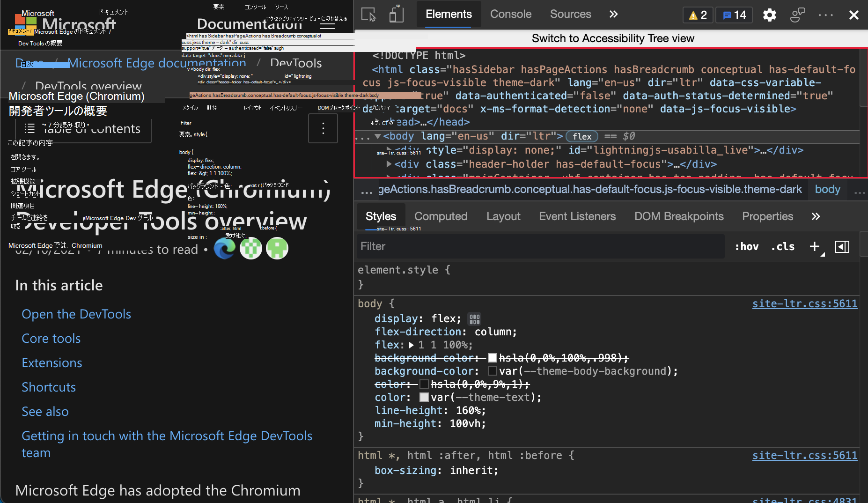Click the element.style rule block
868x503 pixels.
click(x=607, y=277)
